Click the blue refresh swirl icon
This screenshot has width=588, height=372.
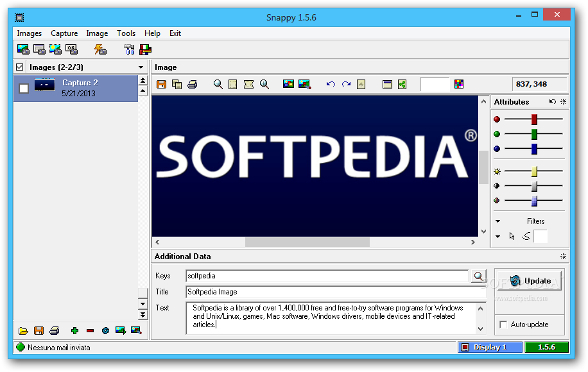pyautogui.click(x=105, y=331)
